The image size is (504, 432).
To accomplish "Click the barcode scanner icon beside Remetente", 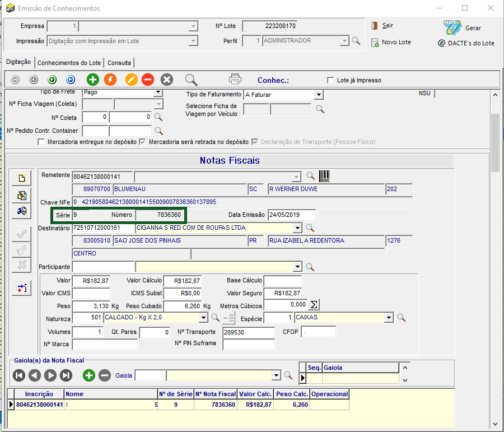I will 325,176.
